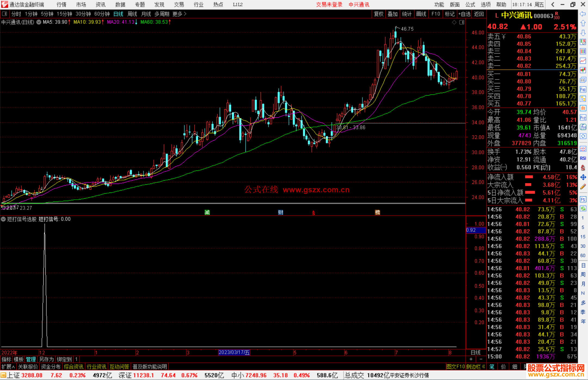Open the 扩展 expander at bottom left
588x380 pixels.
point(8,367)
